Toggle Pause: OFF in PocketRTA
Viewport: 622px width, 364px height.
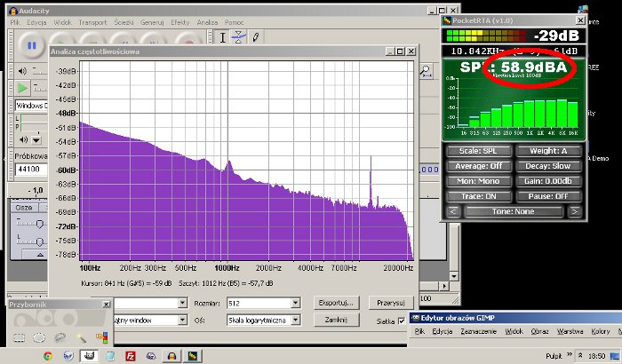tap(548, 196)
